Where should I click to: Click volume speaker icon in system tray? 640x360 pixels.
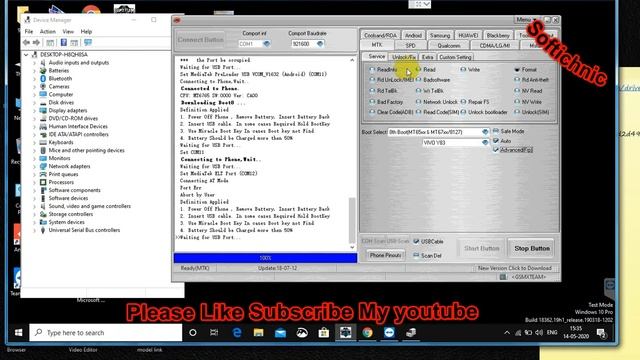[539, 333]
